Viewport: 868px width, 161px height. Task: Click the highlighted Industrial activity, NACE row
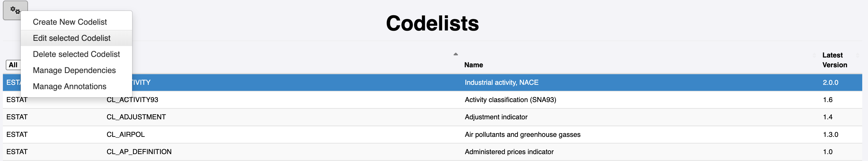(x=432, y=82)
